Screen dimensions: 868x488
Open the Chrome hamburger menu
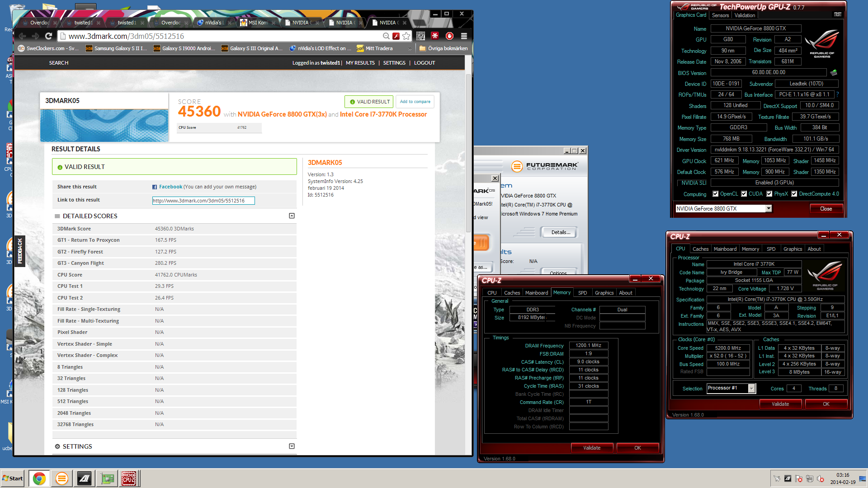[x=464, y=36]
